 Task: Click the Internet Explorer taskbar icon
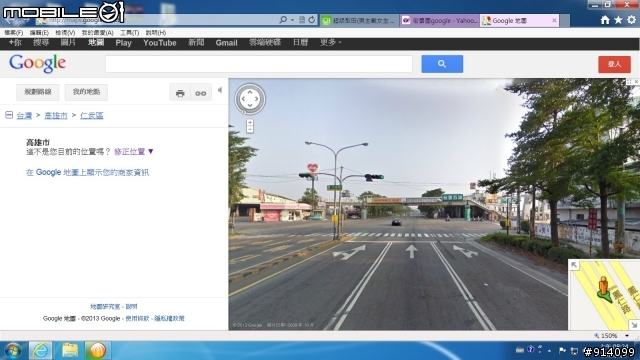40,351
